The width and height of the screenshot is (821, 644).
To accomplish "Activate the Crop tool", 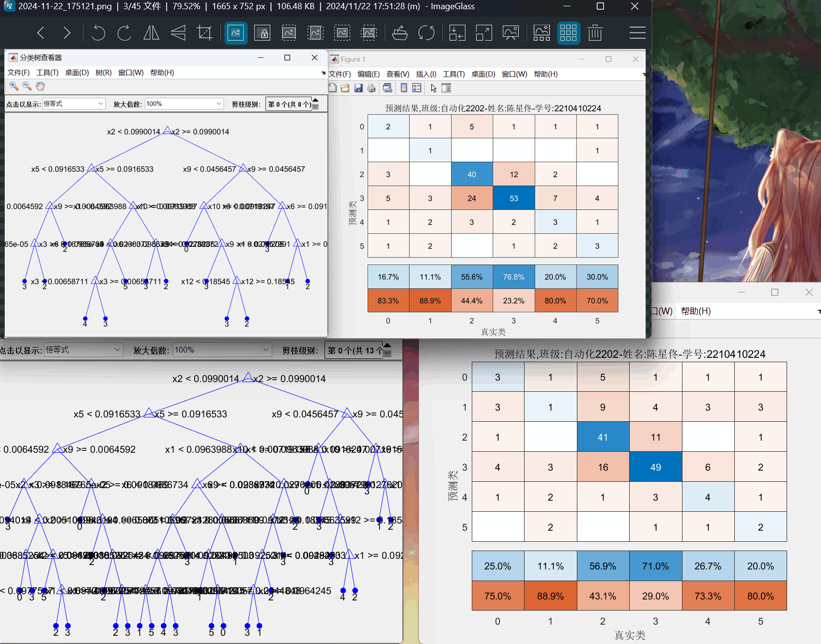I will (x=205, y=33).
